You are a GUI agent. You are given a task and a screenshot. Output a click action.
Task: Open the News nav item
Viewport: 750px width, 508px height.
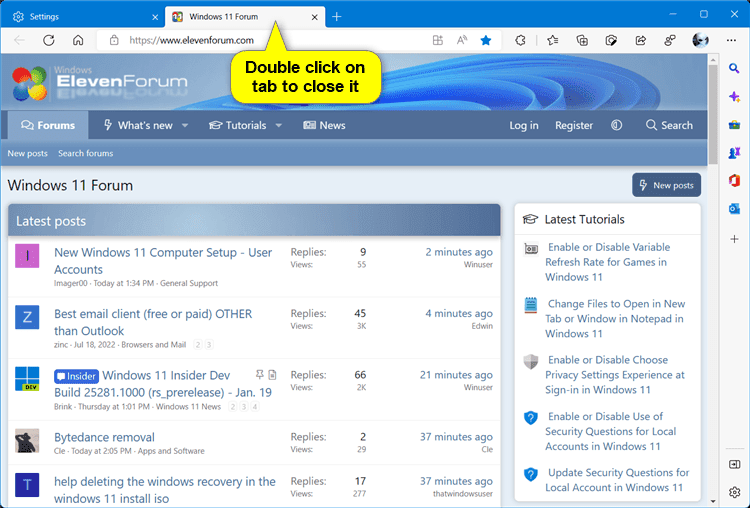coord(324,125)
